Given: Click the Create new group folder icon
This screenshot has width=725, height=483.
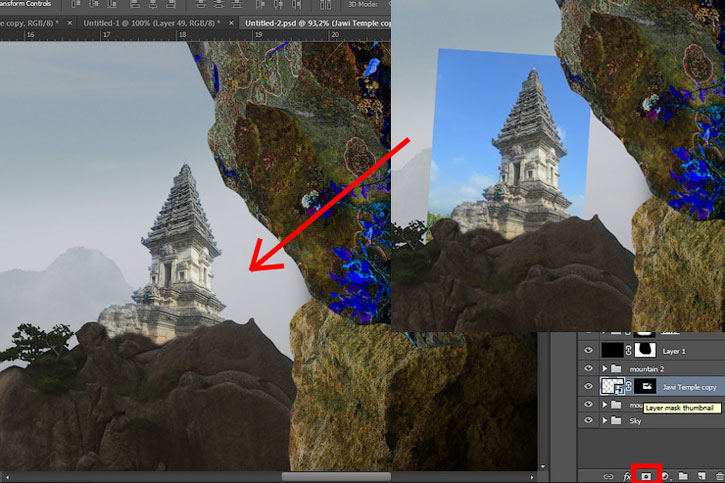Looking at the screenshot, I should (683, 476).
